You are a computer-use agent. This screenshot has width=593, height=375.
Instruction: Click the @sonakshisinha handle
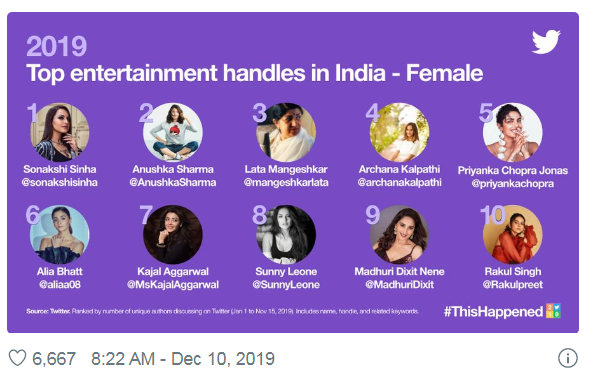click(60, 183)
